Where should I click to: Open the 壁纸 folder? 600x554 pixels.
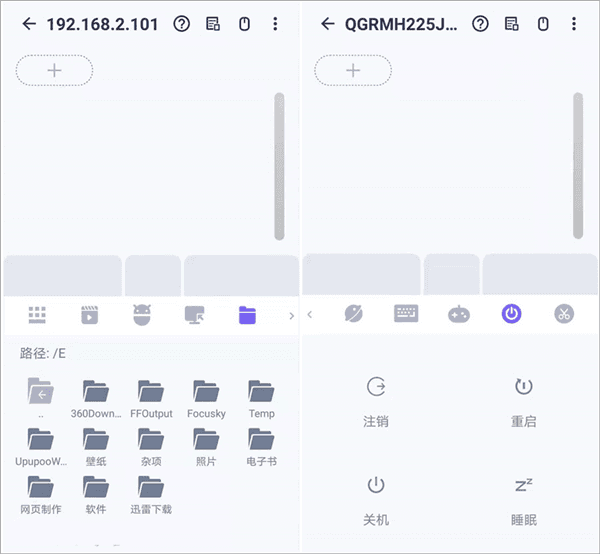click(96, 447)
